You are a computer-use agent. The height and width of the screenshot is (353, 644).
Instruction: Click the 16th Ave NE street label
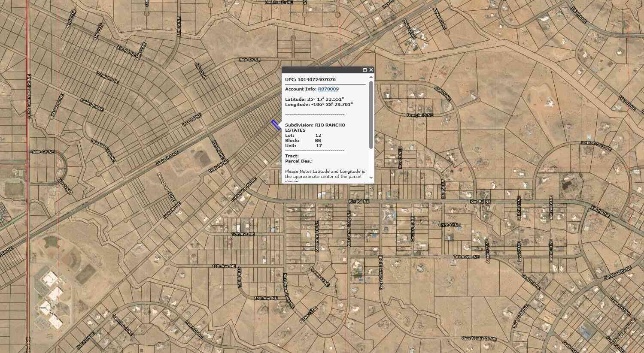point(224,266)
